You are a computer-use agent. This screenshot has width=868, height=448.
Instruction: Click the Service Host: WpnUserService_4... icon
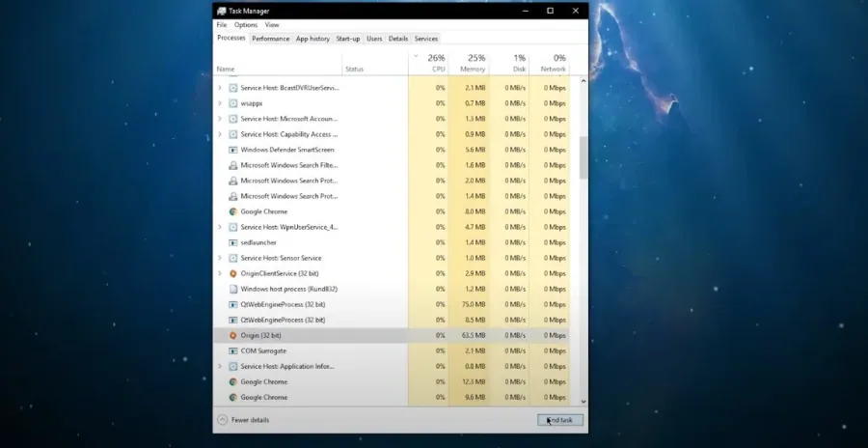[x=233, y=227]
